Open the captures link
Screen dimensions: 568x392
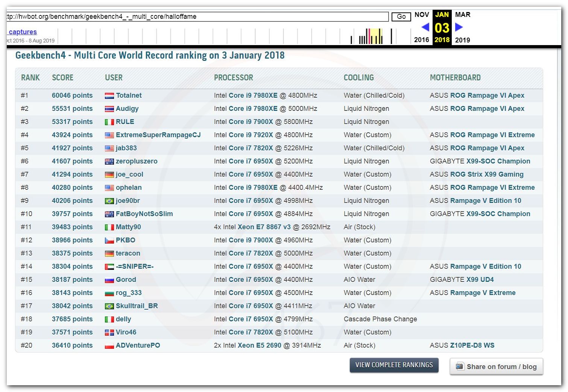click(x=23, y=32)
